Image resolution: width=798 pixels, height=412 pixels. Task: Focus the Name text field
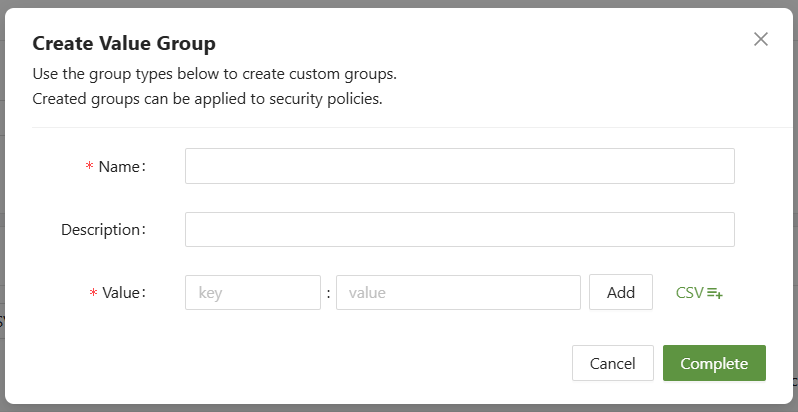tap(459, 166)
